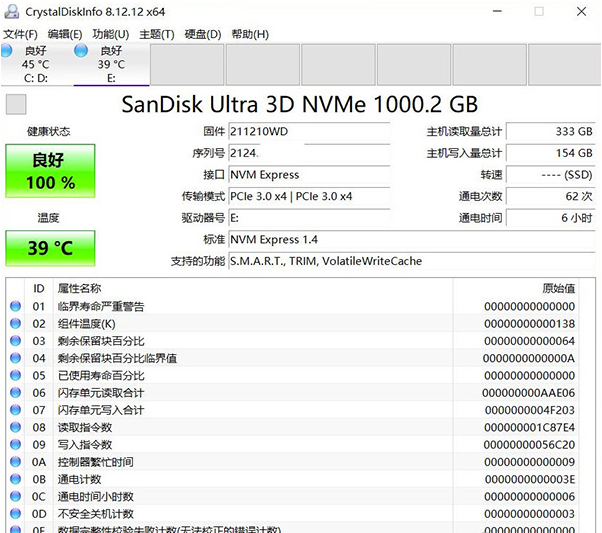The image size is (602, 533).
Task: Click blue status circle on C: D: disk tab
Action: coord(6,51)
